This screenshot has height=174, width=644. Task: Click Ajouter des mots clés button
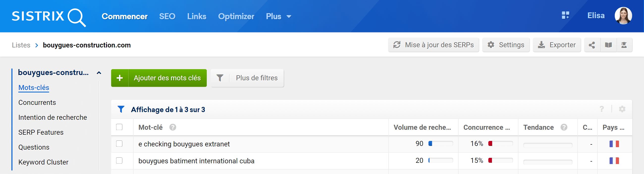coord(159,78)
